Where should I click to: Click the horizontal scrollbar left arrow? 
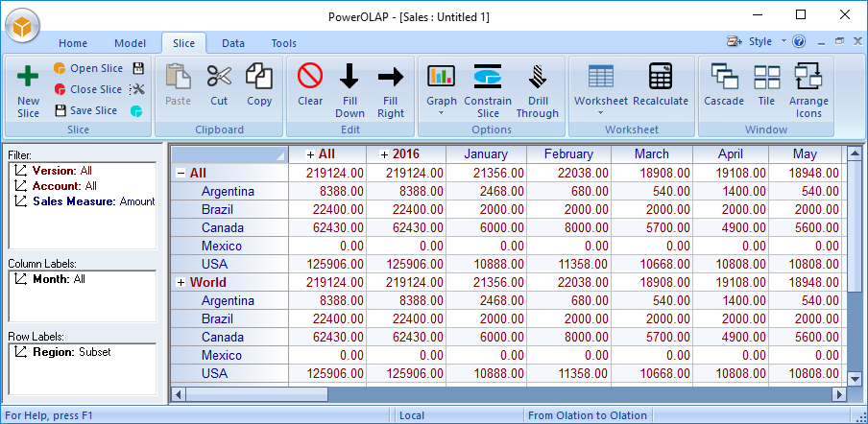179,394
